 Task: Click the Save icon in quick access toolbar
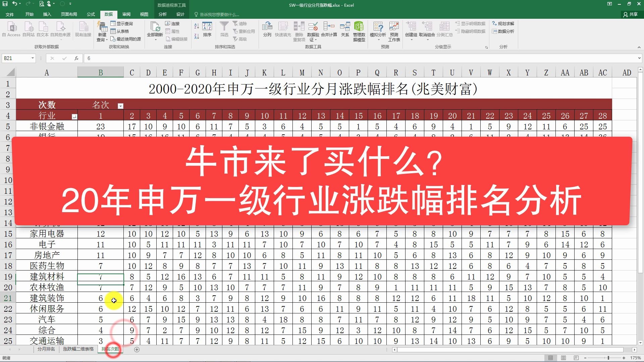(x=5, y=4)
